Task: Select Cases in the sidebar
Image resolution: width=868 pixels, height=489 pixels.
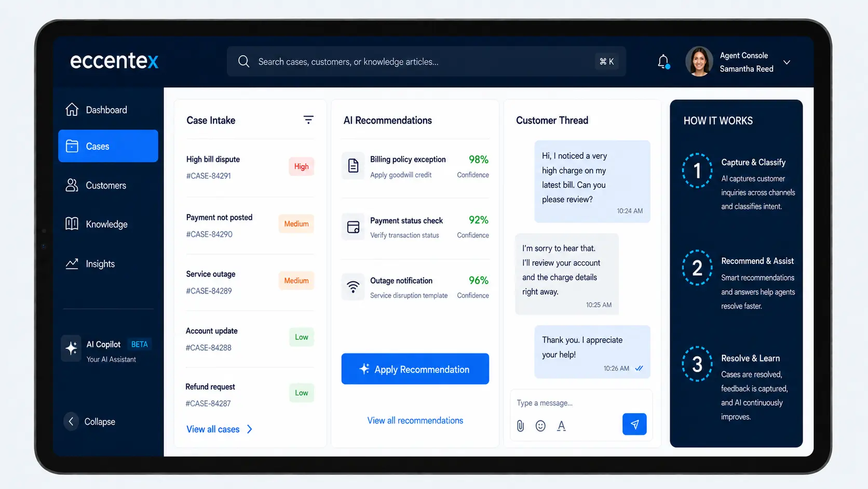Action: [x=108, y=146]
